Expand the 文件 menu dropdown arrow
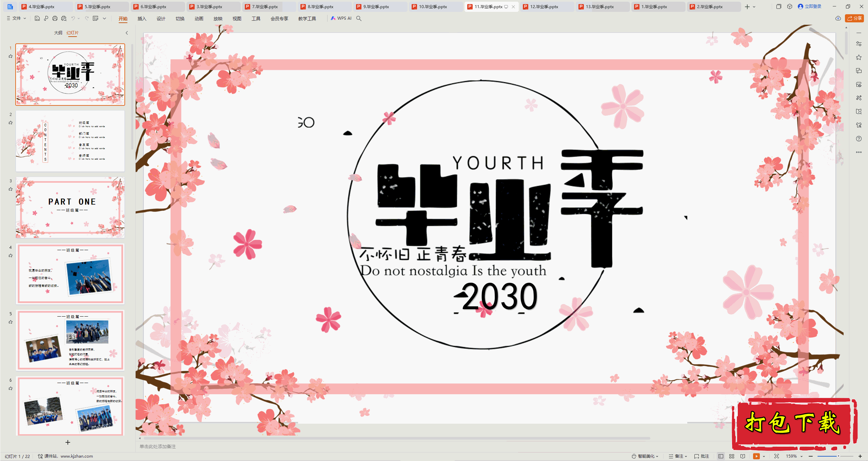This screenshot has height=461, width=868. (25, 18)
